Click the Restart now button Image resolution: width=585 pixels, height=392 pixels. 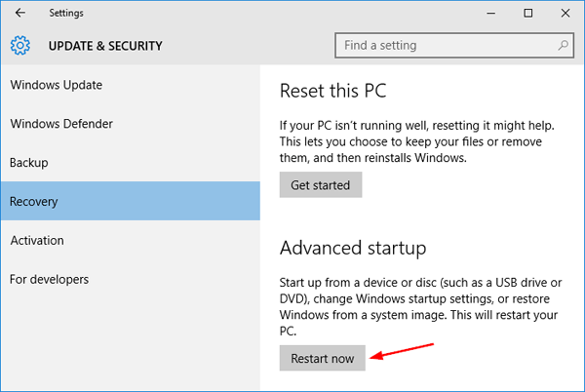pos(323,359)
